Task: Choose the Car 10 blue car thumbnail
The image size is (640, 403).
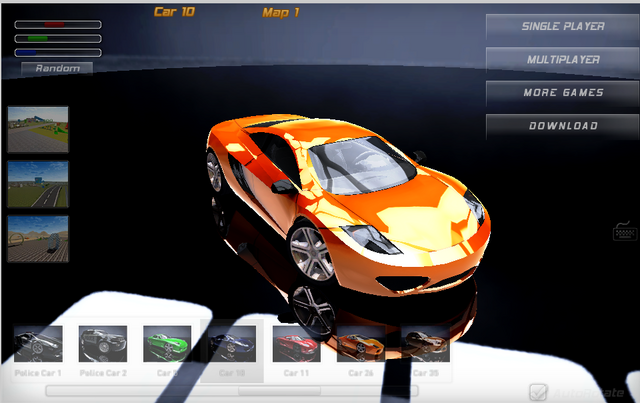Action: 232,344
